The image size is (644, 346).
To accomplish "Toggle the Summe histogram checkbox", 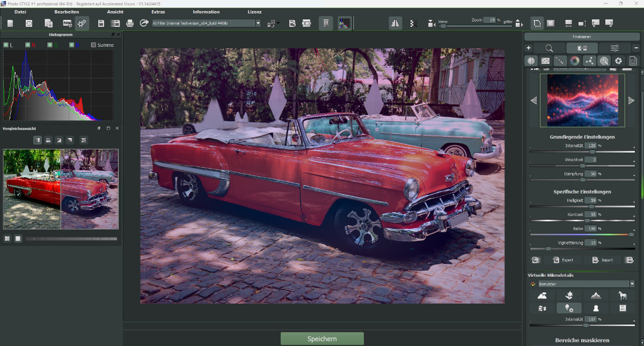I will pyautogui.click(x=93, y=45).
